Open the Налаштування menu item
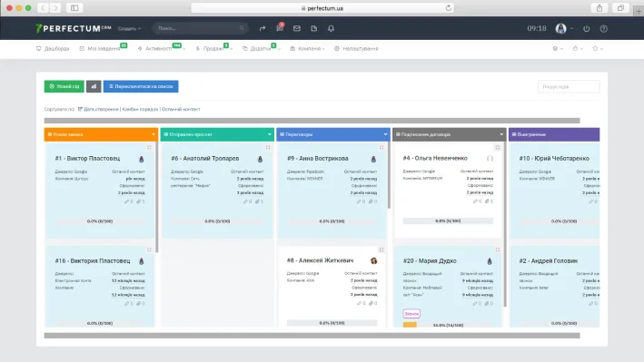The image size is (644, 362). [x=356, y=48]
